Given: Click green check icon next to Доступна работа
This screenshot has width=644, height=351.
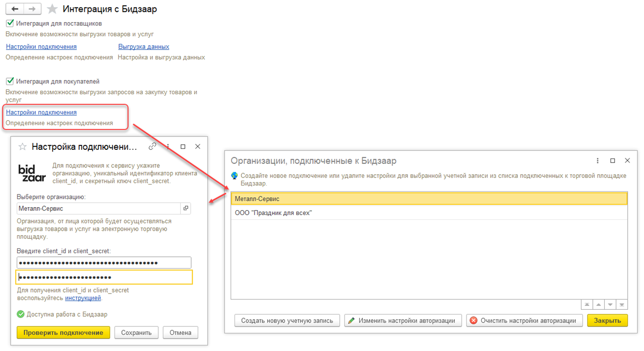Looking at the screenshot, I should click(x=21, y=314).
